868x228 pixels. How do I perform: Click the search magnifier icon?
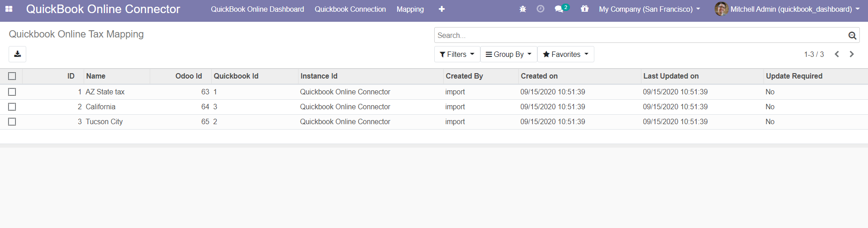pos(852,35)
